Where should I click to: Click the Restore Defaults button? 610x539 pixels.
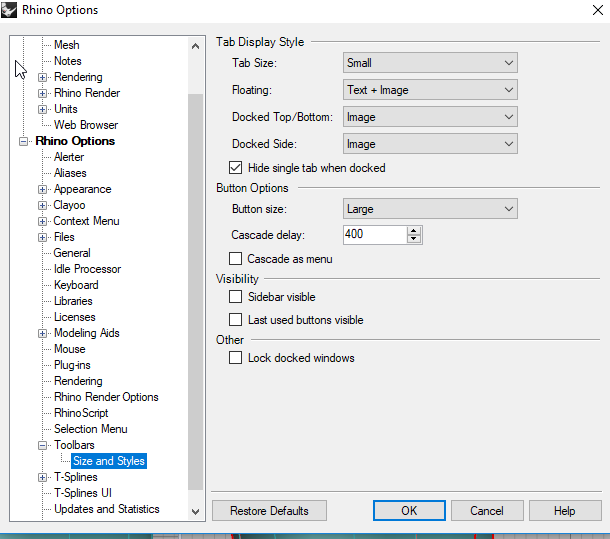pyautogui.click(x=269, y=510)
